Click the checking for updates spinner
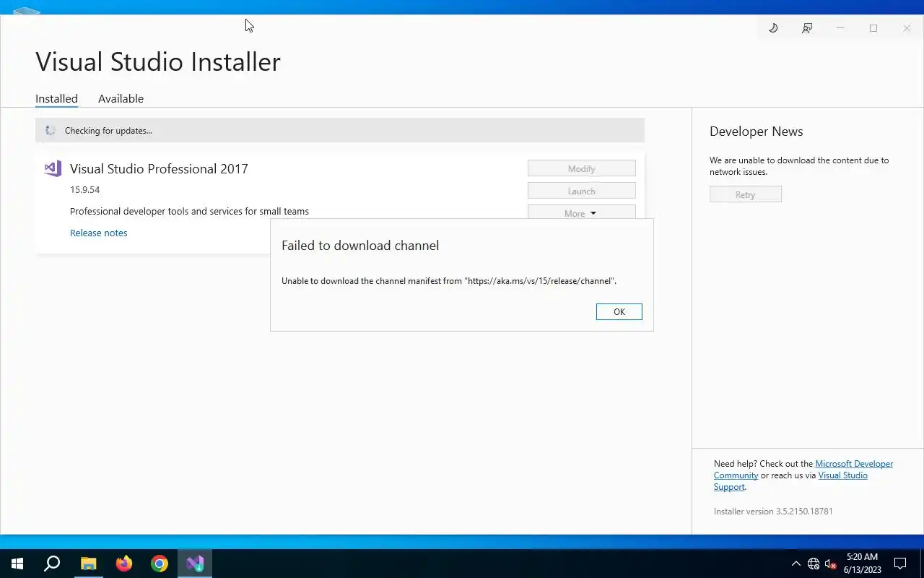The image size is (924, 578). pyautogui.click(x=50, y=131)
